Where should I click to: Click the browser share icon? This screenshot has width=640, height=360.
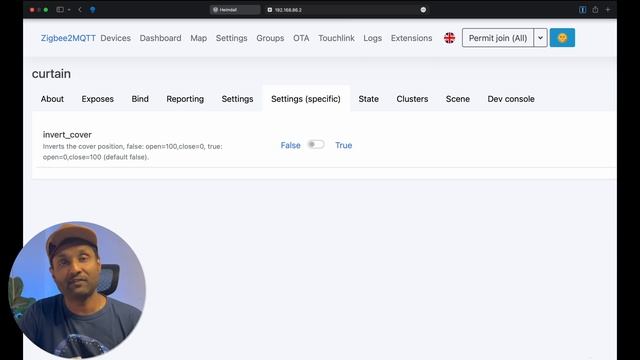(x=595, y=10)
